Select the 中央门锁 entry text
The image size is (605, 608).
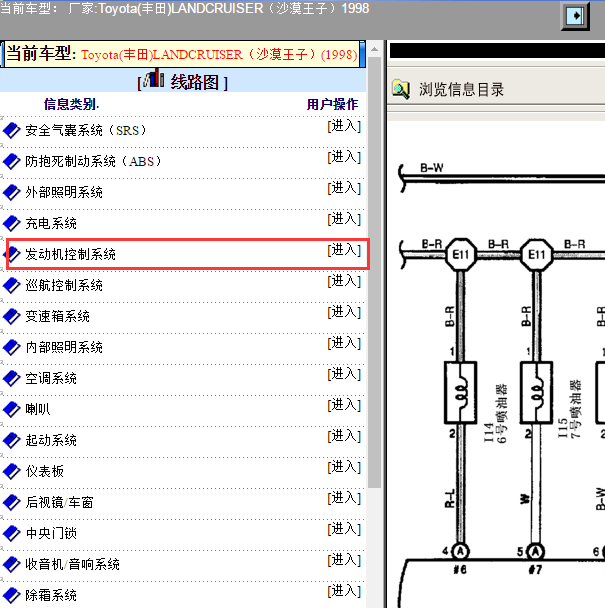51,534
